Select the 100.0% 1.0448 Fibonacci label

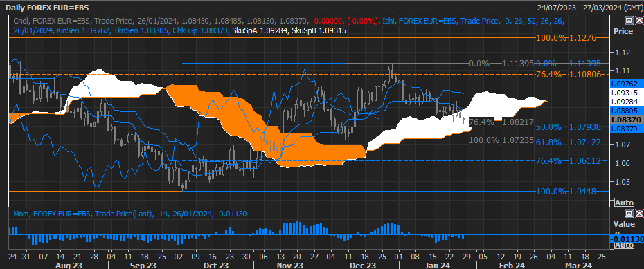tap(566, 192)
